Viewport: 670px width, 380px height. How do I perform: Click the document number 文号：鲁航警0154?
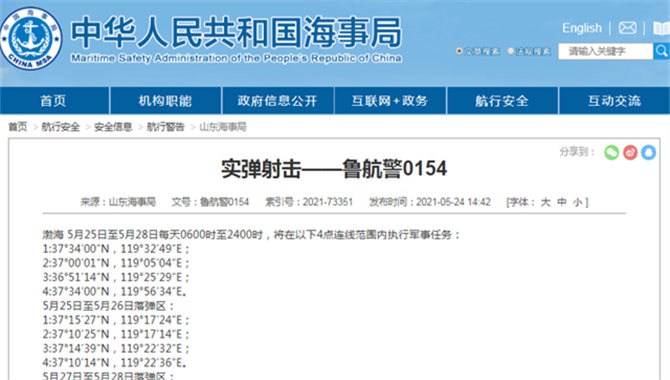coord(210,202)
